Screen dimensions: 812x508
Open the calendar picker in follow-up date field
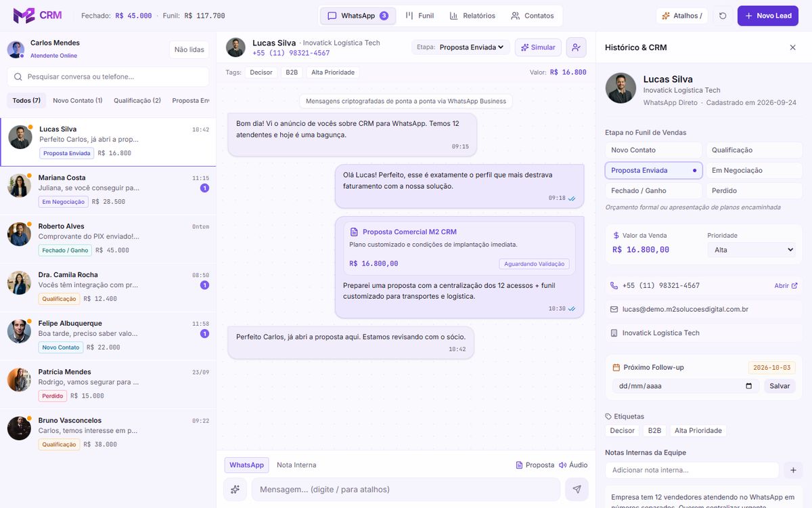tap(748, 386)
